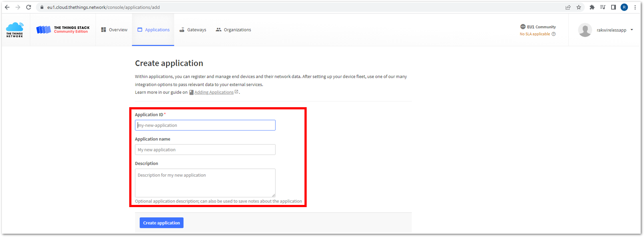Share this page via the share icon

tap(568, 7)
